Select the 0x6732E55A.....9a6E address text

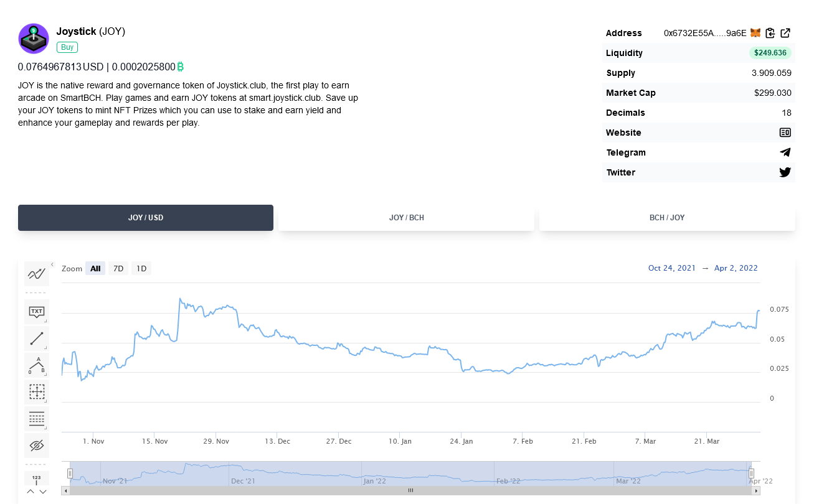(705, 33)
